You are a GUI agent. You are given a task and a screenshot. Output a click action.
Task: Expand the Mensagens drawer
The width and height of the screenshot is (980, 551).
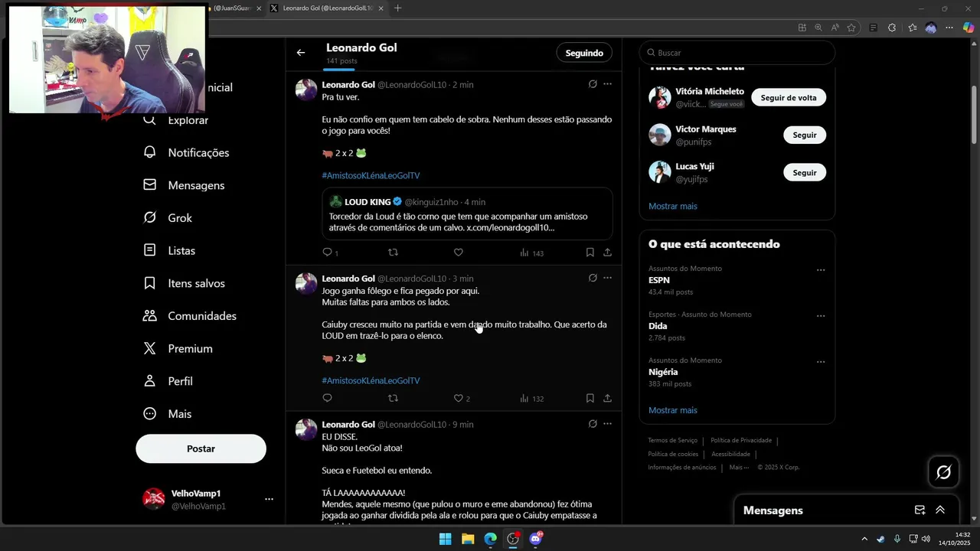tap(940, 510)
